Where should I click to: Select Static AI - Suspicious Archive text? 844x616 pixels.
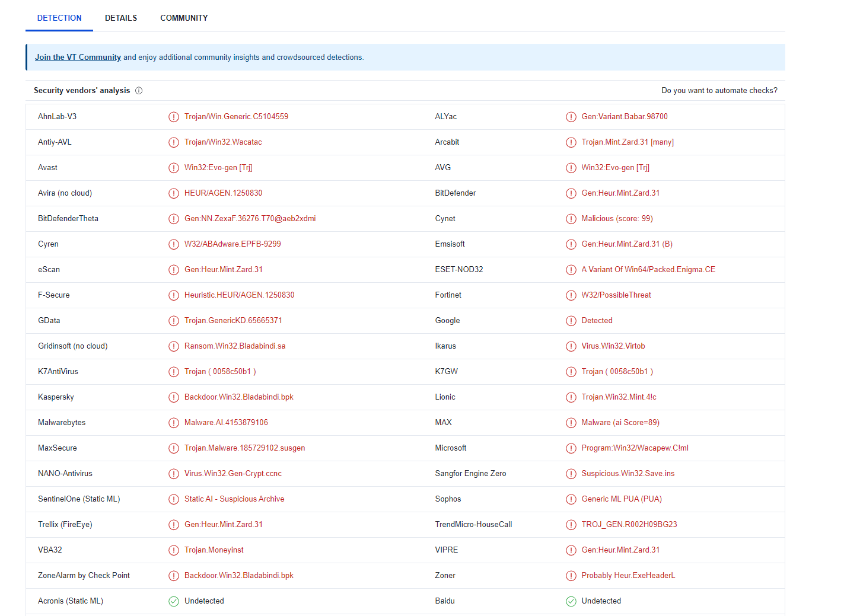tap(234, 499)
